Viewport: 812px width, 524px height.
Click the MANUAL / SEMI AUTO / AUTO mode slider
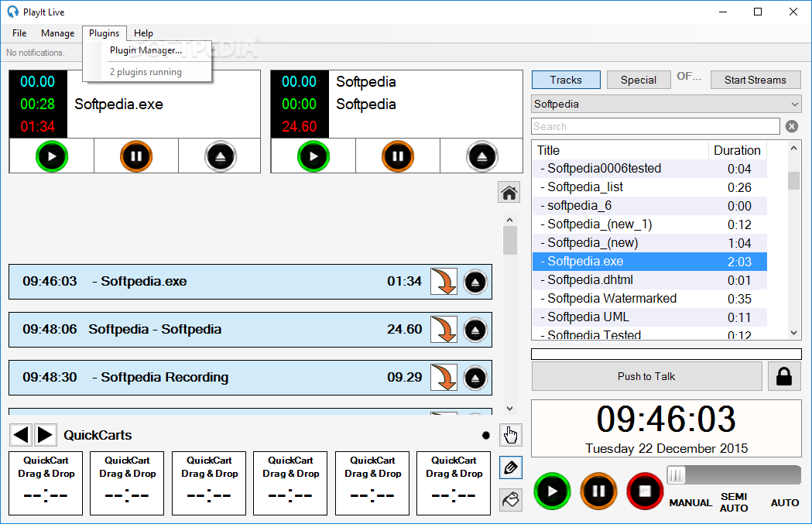pos(734,474)
